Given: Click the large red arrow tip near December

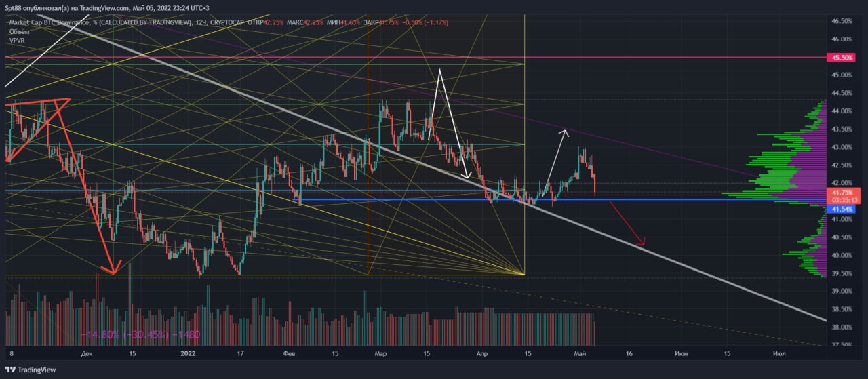Looking at the screenshot, I should 114,271.
